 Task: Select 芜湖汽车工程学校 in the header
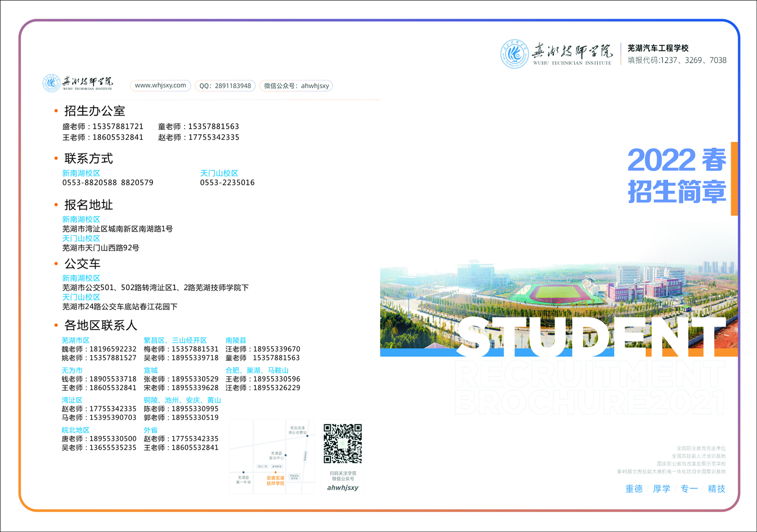tap(658, 48)
